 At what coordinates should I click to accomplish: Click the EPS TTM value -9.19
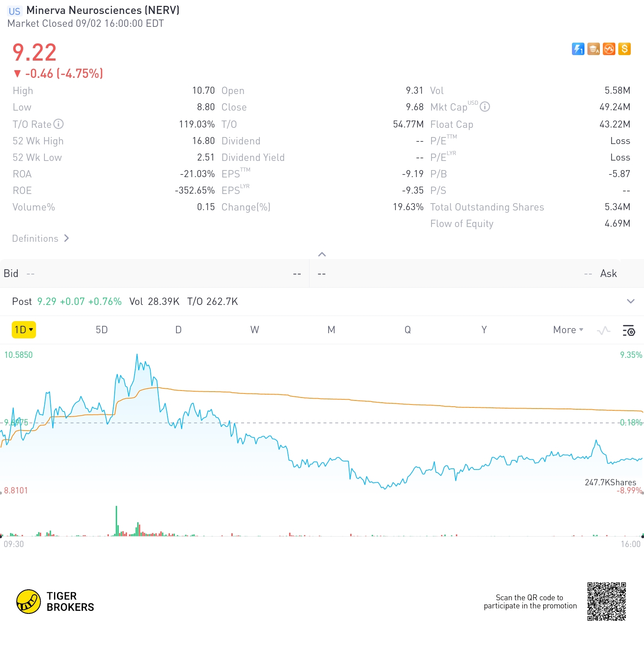click(x=413, y=174)
